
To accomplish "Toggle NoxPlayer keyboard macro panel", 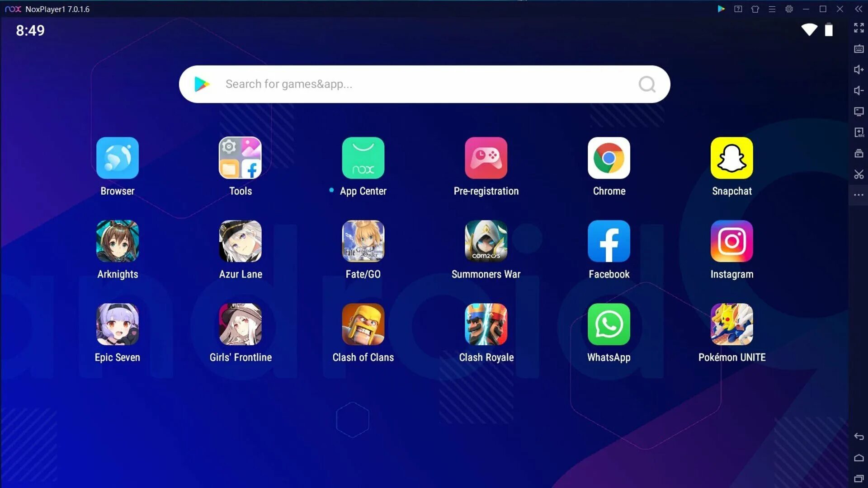I will pyautogui.click(x=859, y=49).
